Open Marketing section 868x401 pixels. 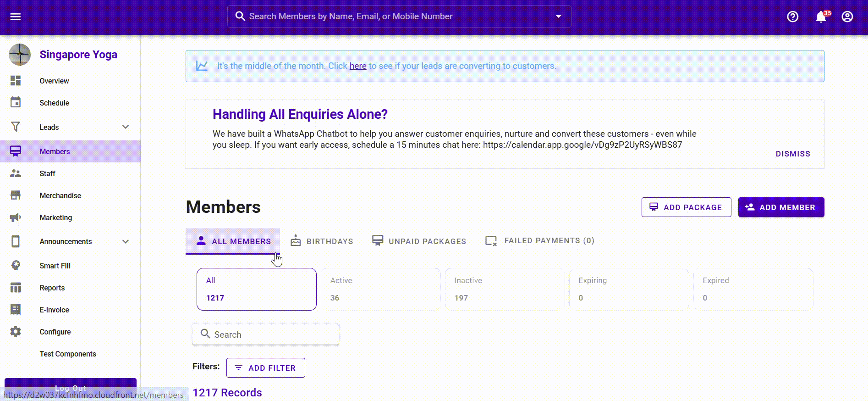click(55, 217)
